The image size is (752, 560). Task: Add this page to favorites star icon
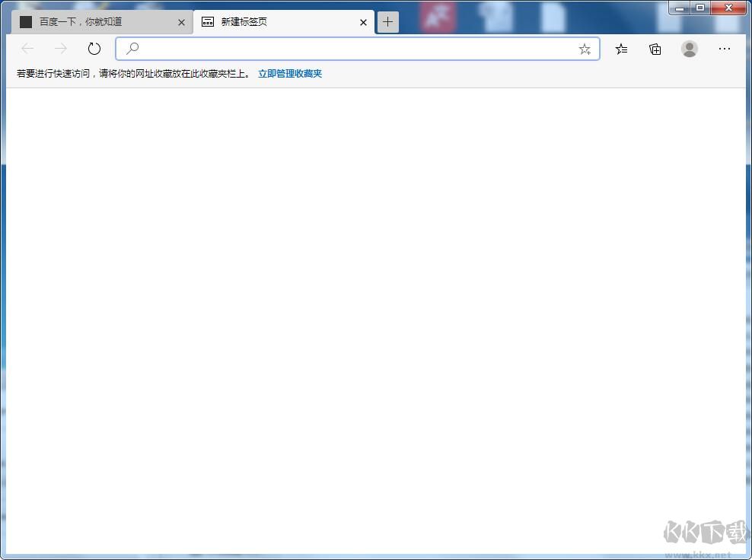tap(585, 49)
